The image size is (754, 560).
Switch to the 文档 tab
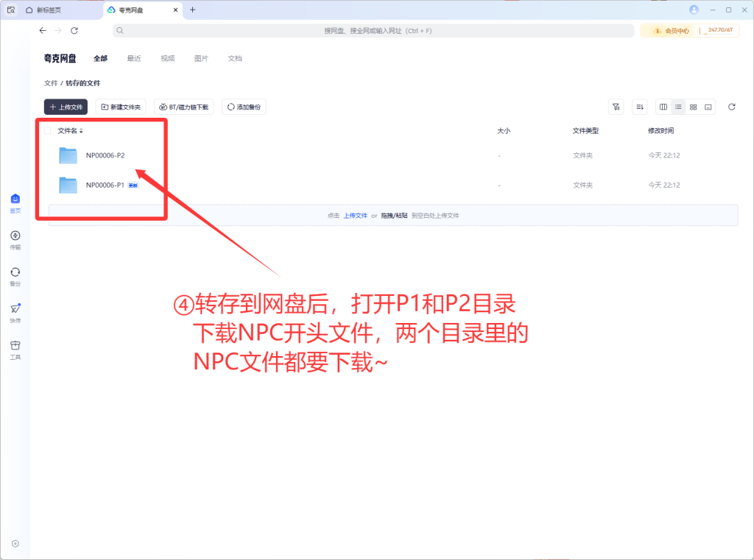(235, 58)
